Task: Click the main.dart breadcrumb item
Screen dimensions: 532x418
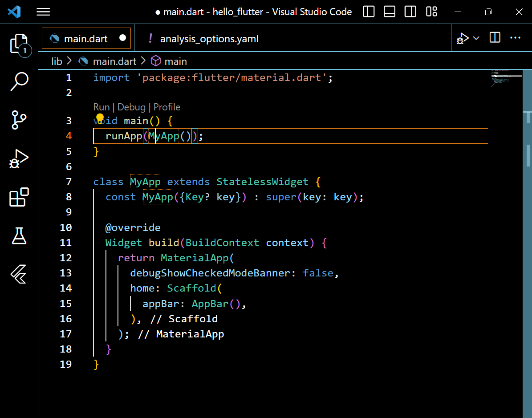Action: (114, 61)
